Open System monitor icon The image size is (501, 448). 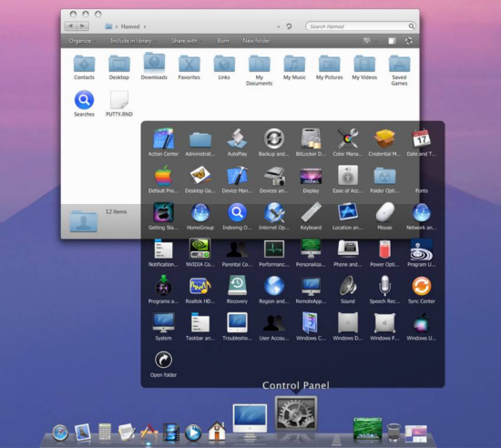(163, 323)
